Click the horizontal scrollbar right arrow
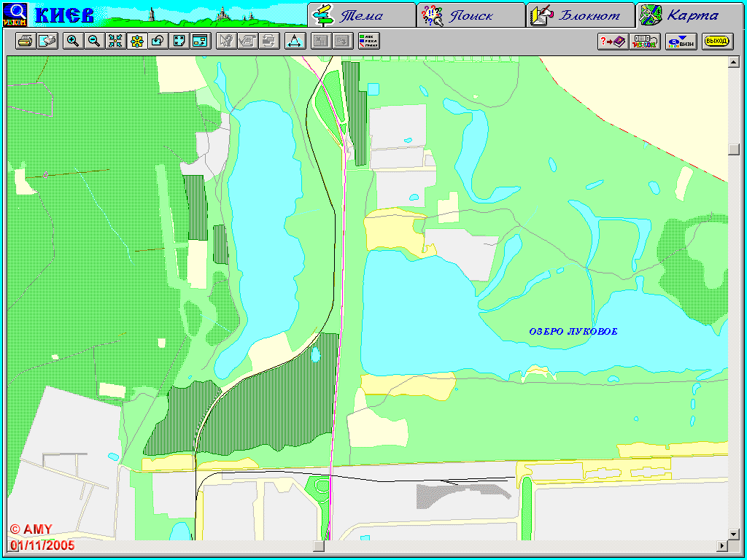747x560 pixels. 723,545
